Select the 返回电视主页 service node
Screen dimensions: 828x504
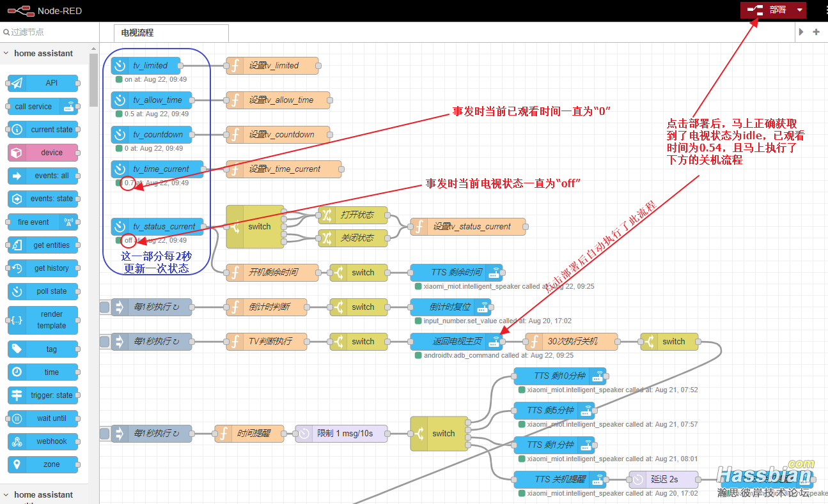(457, 341)
